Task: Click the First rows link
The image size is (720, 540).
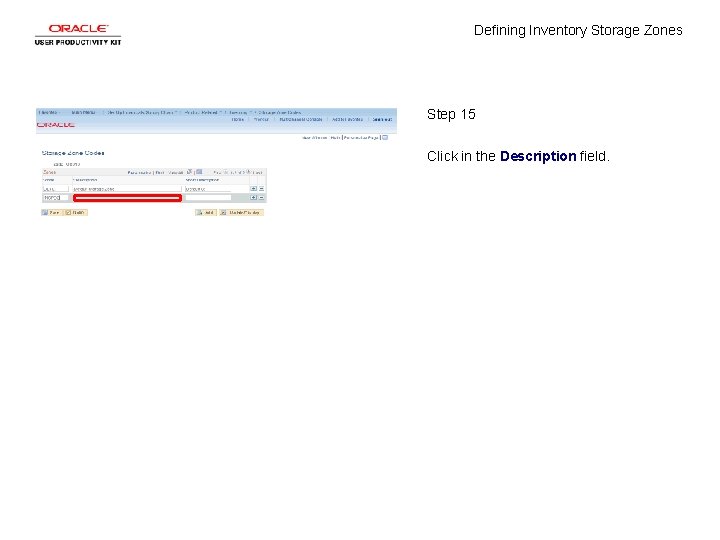Action: [218, 173]
